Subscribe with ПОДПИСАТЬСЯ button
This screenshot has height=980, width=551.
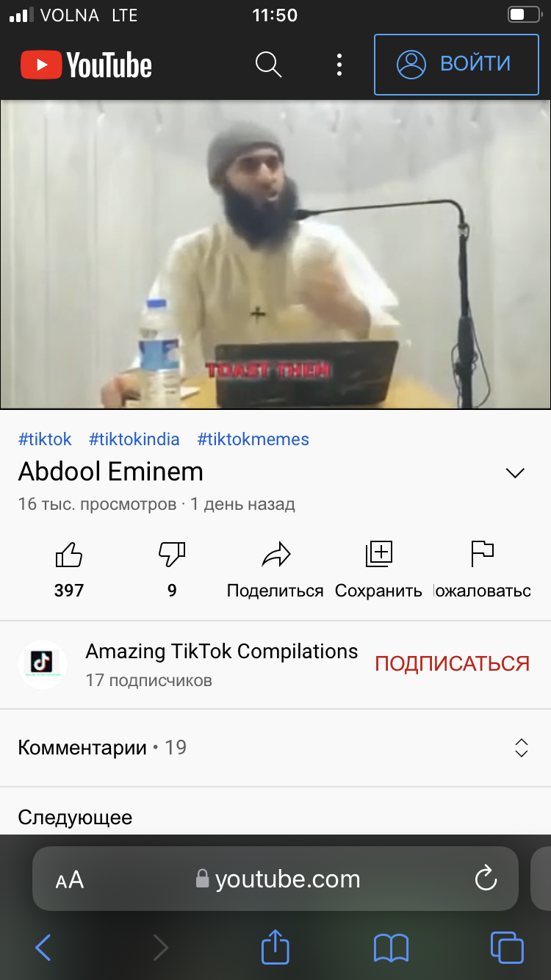click(452, 663)
